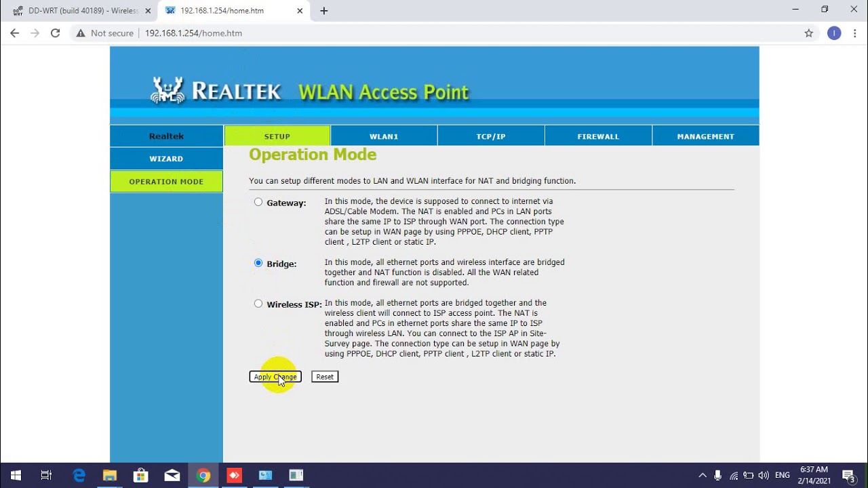
Task: Select OPERATION MODE in the sidebar
Action: click(166, 182)
